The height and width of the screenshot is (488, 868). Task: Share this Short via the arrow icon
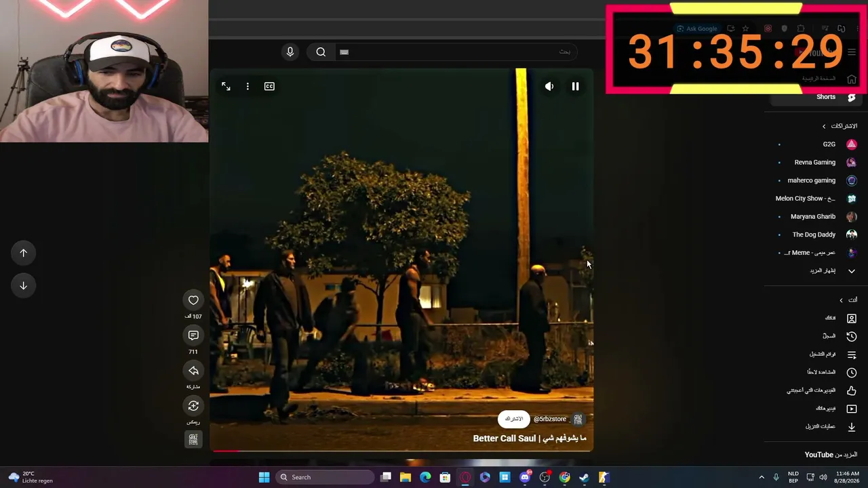point(193,371)
